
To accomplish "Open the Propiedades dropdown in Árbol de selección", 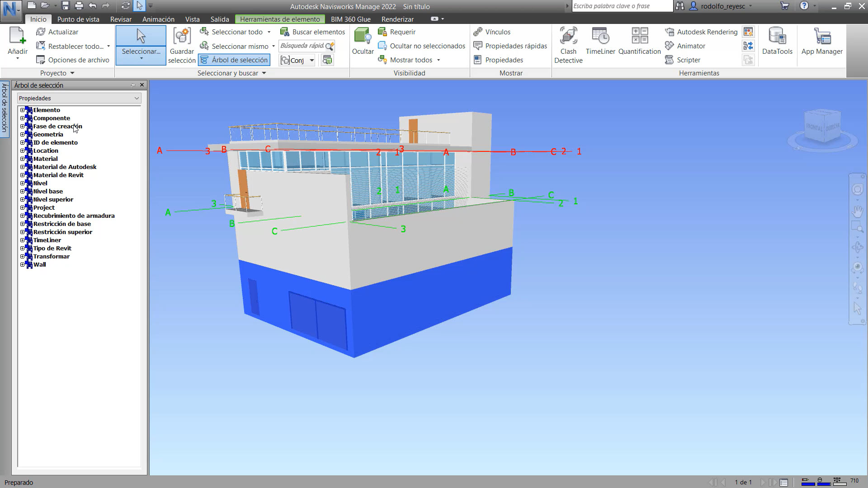I will (79, 98).
